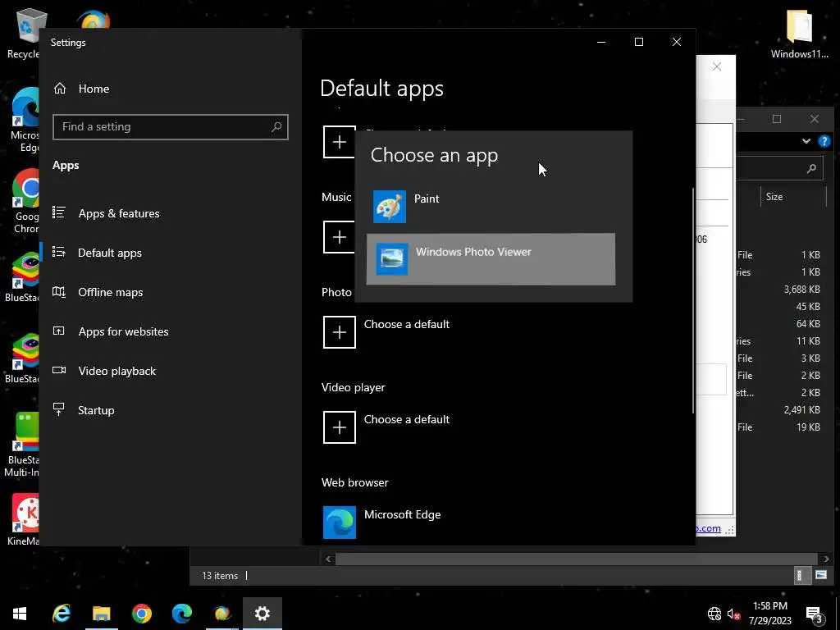Click search magnifier in Find a setting

(x=276, y=127)
